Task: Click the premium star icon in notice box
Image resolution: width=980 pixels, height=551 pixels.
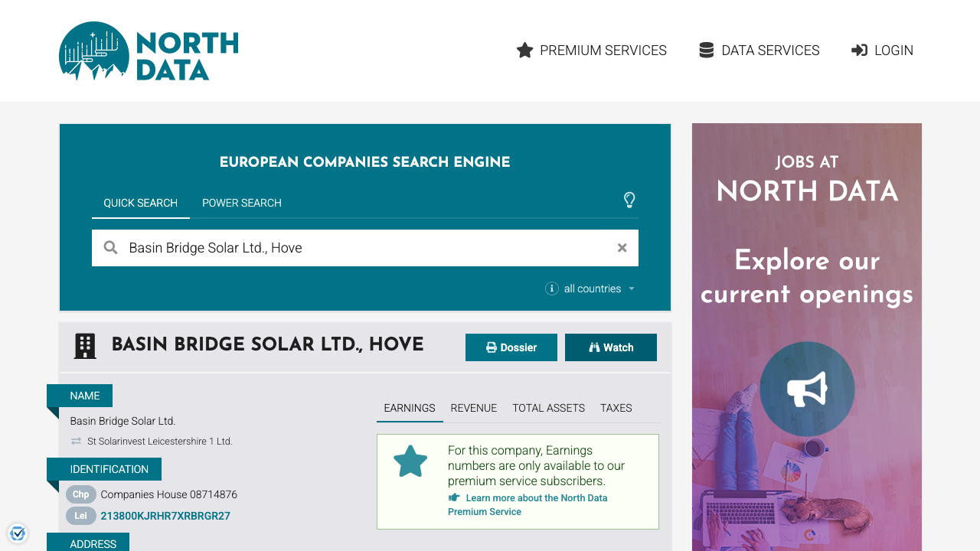Action: pos(410,461)
